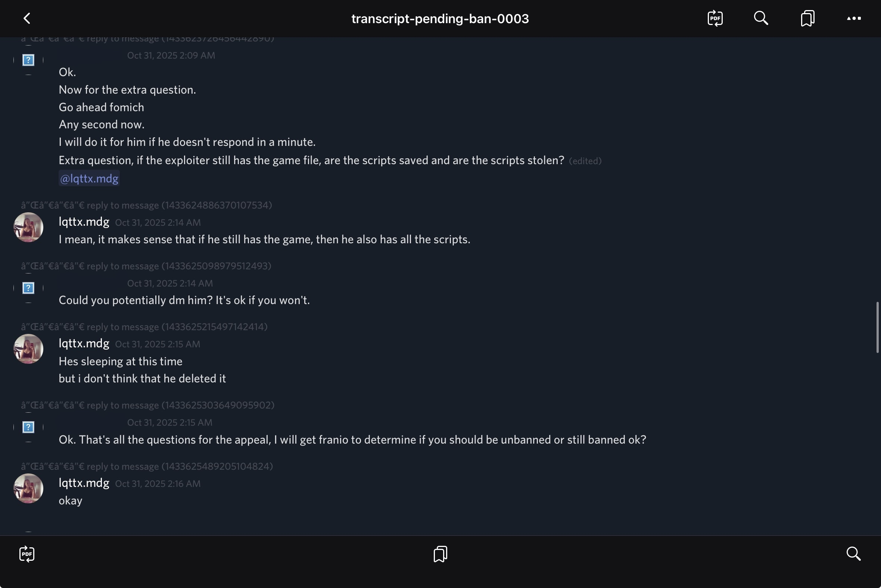The height and width of the screenshot is (588, 881).
Task: Open the three-dots more options menu
Action: pyautogui.click(x=854, y=18)
